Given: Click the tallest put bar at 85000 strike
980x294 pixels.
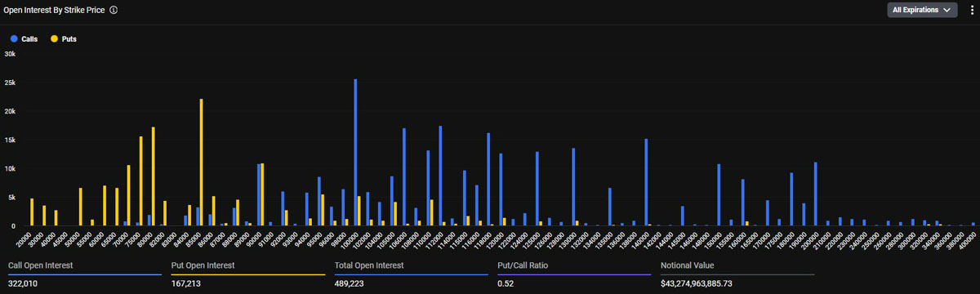Looking at the screenshot, I should click(x=201, y=163).
